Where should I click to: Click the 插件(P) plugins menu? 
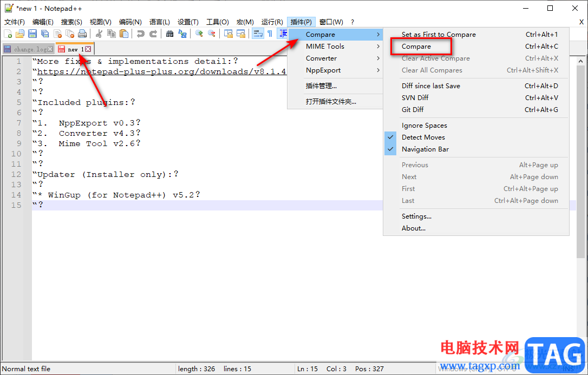[x=301, y=22]
